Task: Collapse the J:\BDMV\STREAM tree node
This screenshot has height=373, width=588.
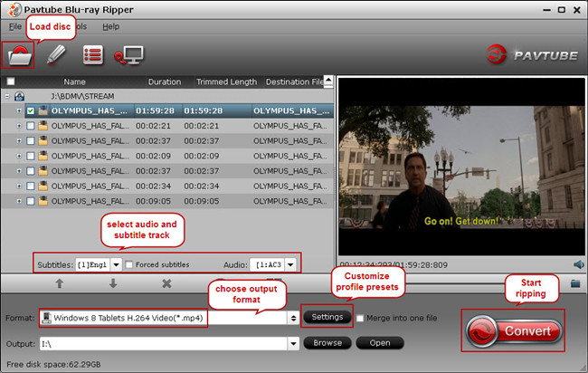Action: [x=7, y=97]
